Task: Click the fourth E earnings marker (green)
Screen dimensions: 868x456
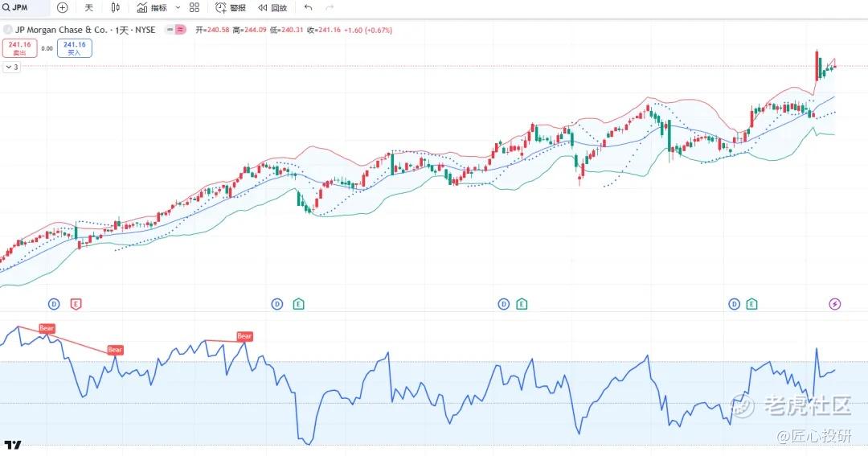Action: [x=751, y=304]
